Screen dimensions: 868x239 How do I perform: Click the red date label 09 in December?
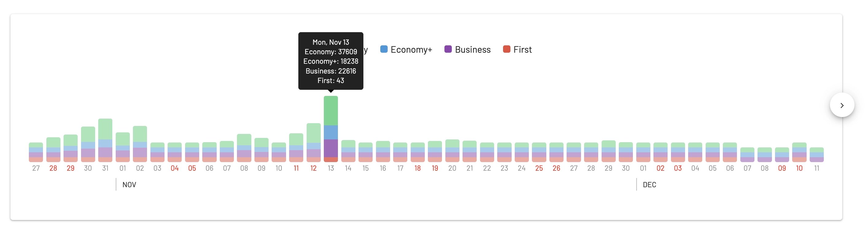[x=782, y=168]
